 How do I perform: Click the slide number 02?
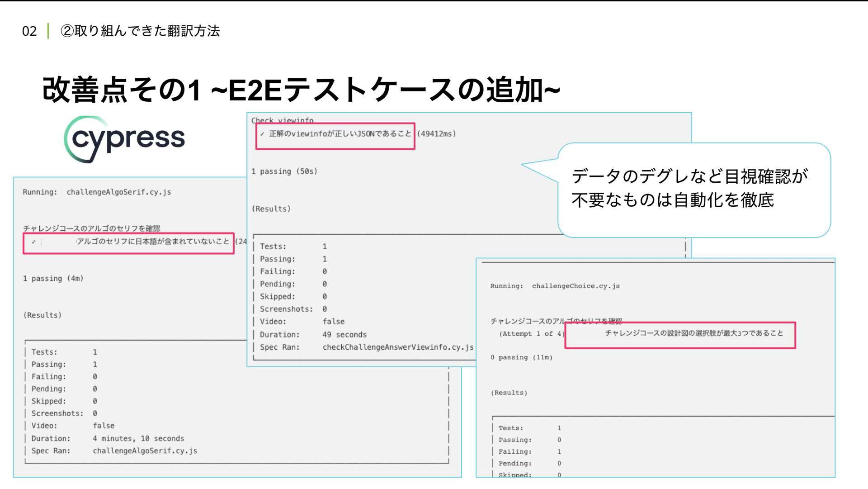[x=29, y=31]
